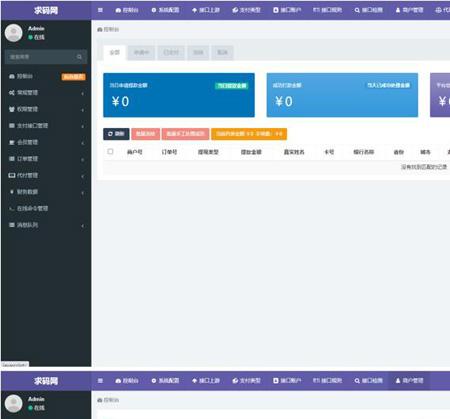Click the 支付类型 icon in the upper navbar

[235, 10]
